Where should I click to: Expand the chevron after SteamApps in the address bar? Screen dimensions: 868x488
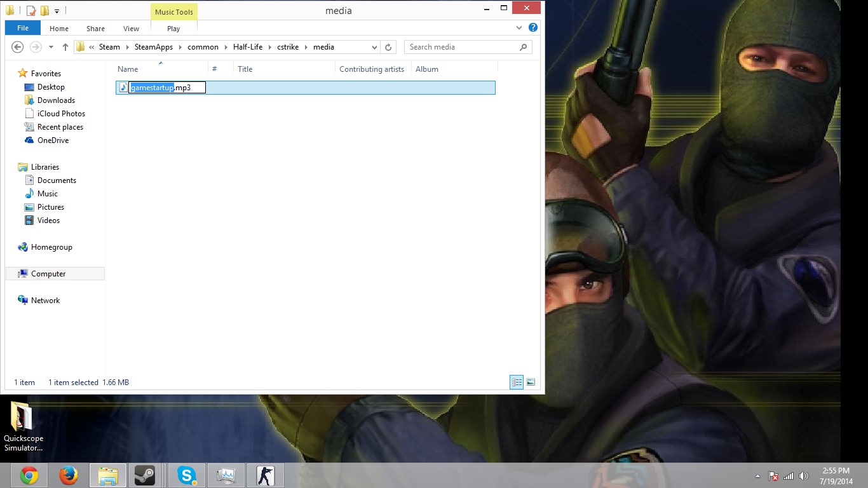(x=180, y=47)
